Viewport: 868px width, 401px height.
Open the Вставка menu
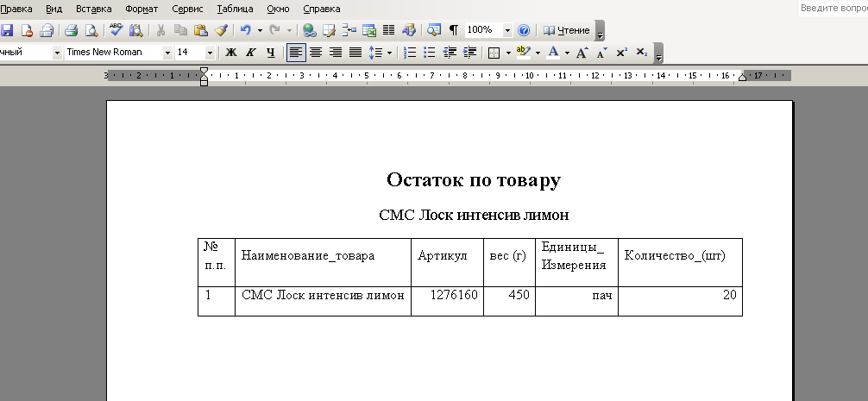tap(93, 9)
